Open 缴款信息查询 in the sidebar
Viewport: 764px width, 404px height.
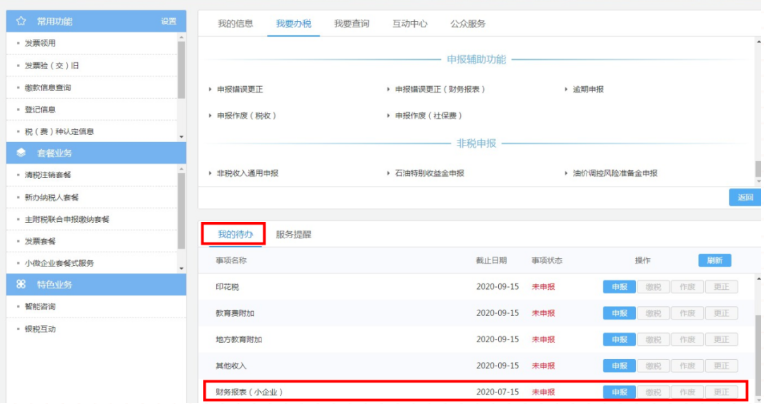coord(48,87)
